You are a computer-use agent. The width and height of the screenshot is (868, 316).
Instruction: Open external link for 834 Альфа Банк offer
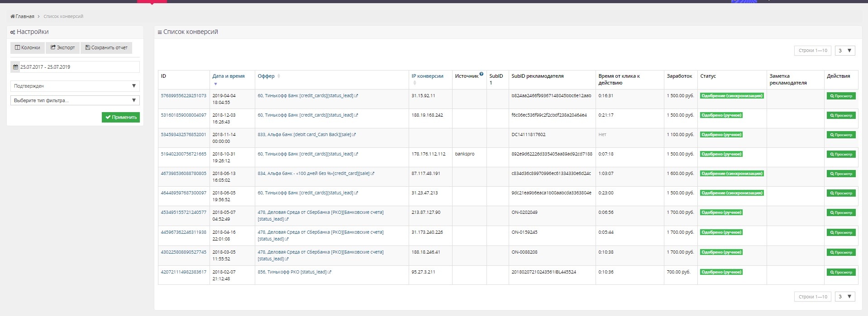(x=372, y=174)
